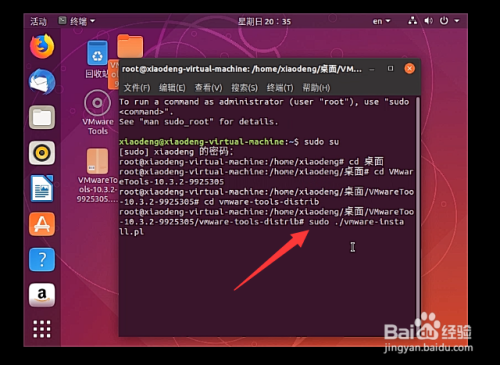
Task: Expand the system menu arrow next to power
Action: [457, 21]
